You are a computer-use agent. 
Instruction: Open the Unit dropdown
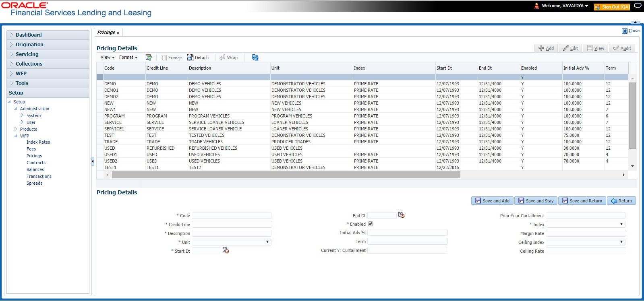point(267,242)
